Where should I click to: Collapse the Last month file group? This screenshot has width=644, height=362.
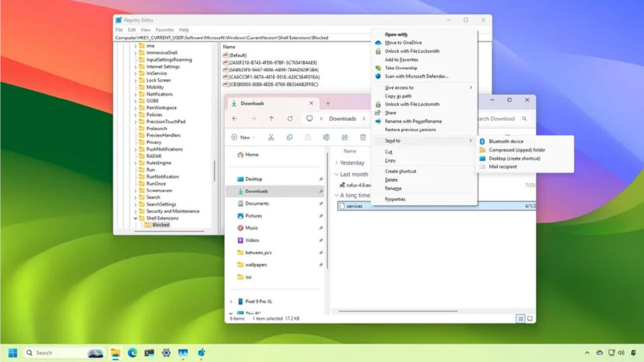click(x=336, y=174)
